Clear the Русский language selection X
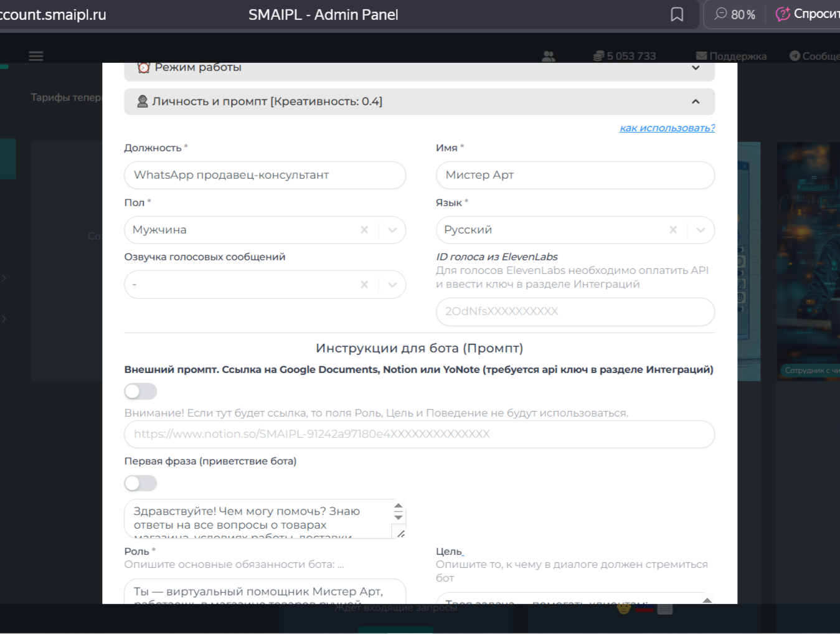840x634 pixels. tap(673, 230)
